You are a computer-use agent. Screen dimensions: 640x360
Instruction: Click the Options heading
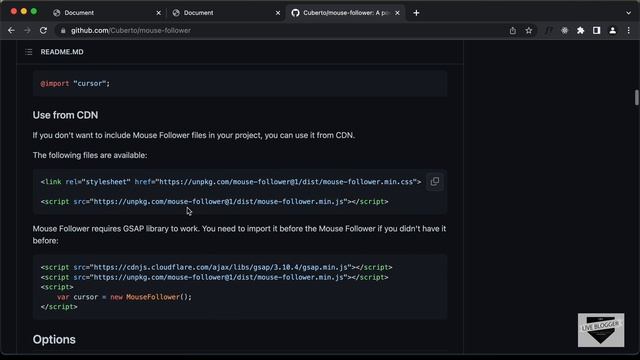pos(54,340)
